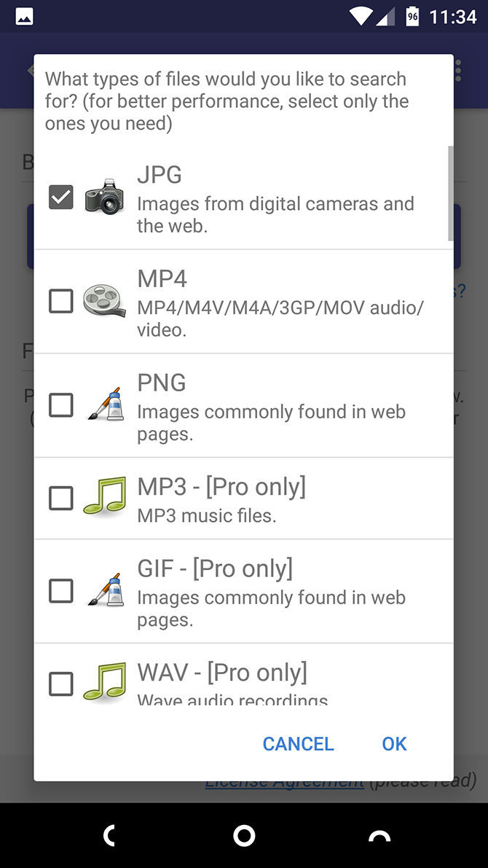Click the scrollbar on the dialog's right edge
This screenshot has width=488, height=868.
click(x=449, y=193)
